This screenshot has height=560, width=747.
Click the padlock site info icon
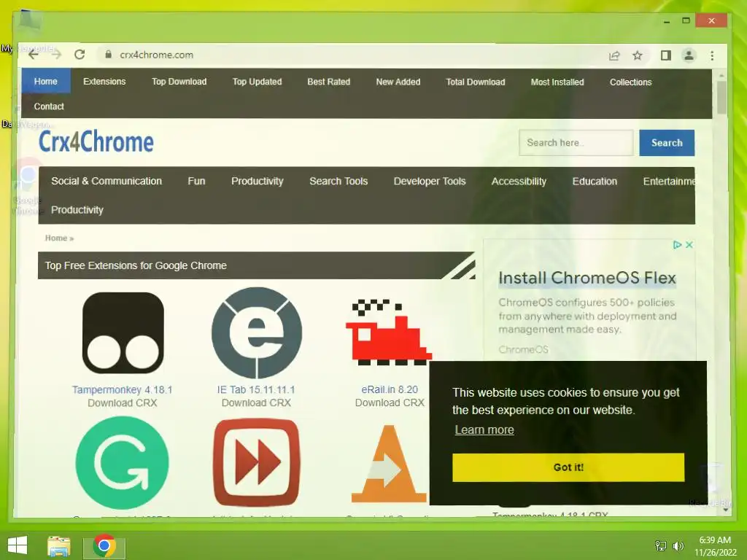pyautogui.click(x=109, y=55)
